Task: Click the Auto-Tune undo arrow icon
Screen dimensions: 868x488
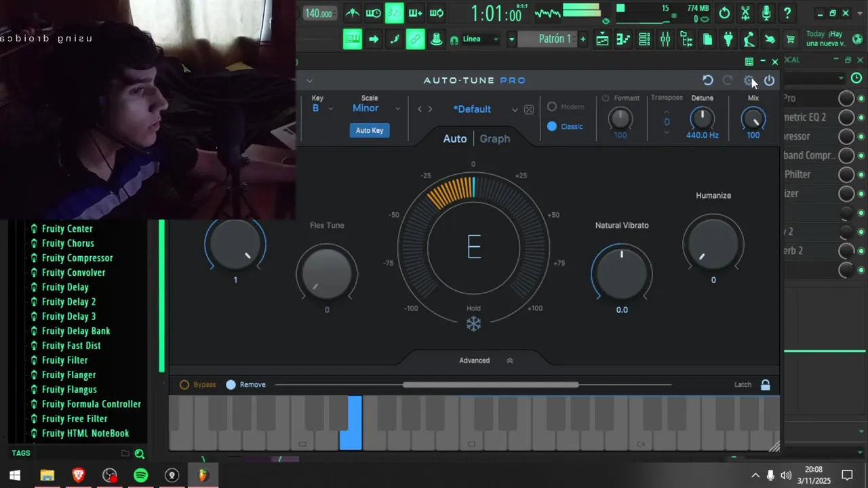Action: (x=707, y=81)
